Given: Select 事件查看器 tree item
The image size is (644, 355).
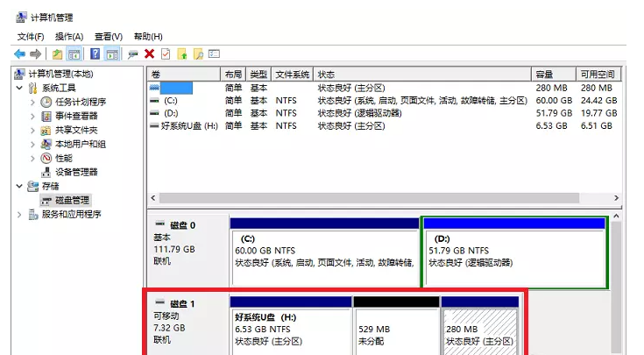Looking at the screenshot, I should pos(76,116).
